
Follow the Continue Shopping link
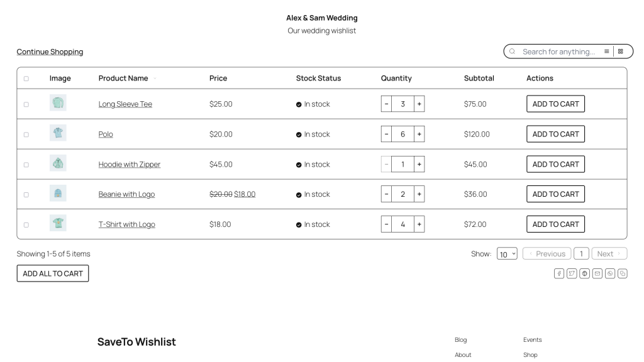click(x=50, y=52)
